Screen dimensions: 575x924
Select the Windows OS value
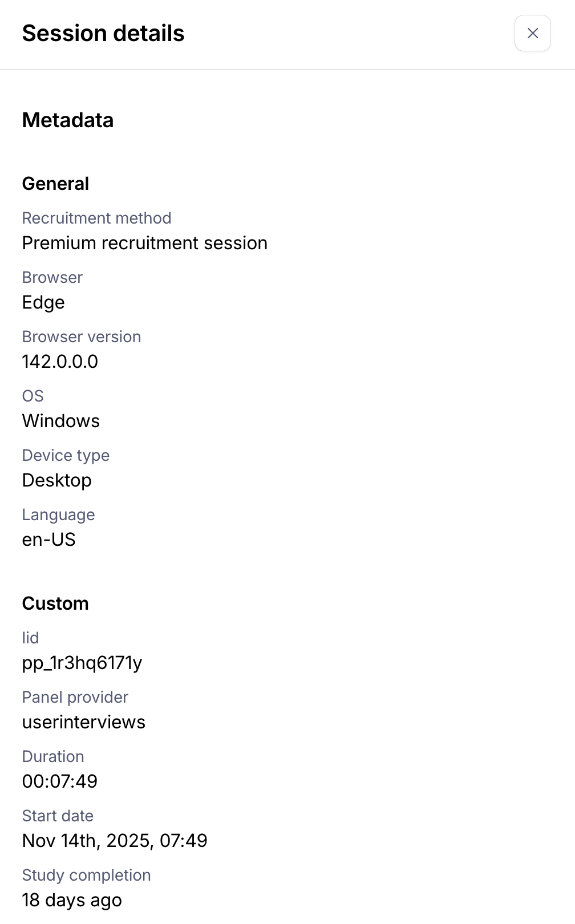(60, 421)
